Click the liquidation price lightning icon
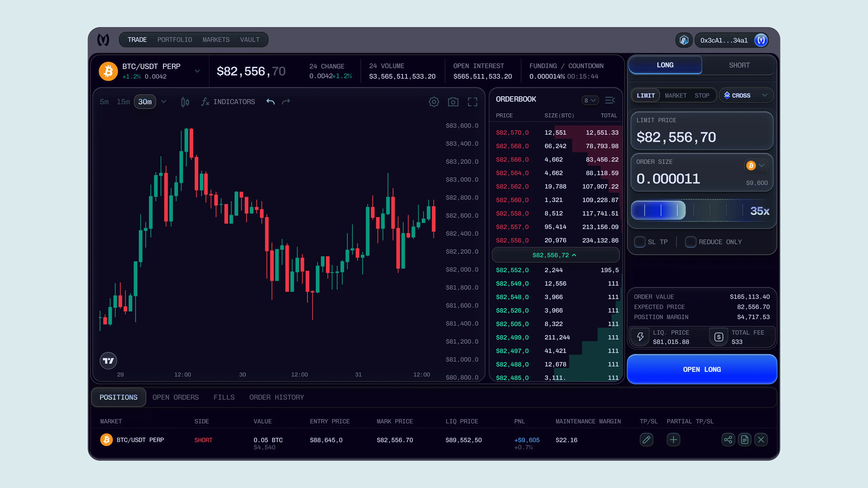Screen dimensions: 868x488 640,337
